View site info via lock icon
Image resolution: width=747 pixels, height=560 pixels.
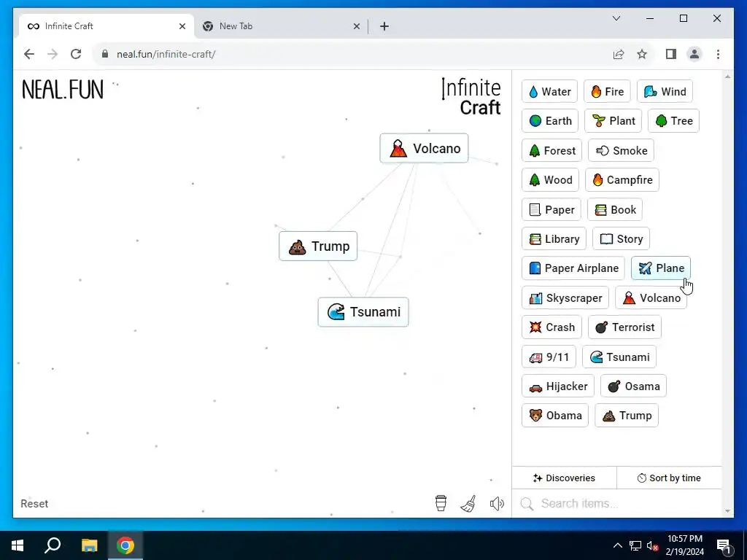[x=105, y=54]
